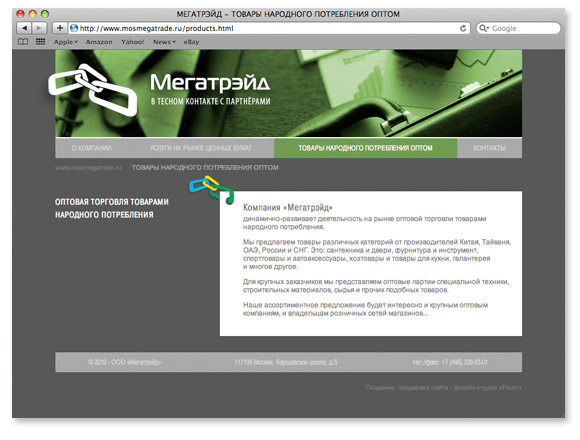Open the Google search magnifier dropdown
The height and width of the screenshot is (440, 580).
(x=484, y=28)
